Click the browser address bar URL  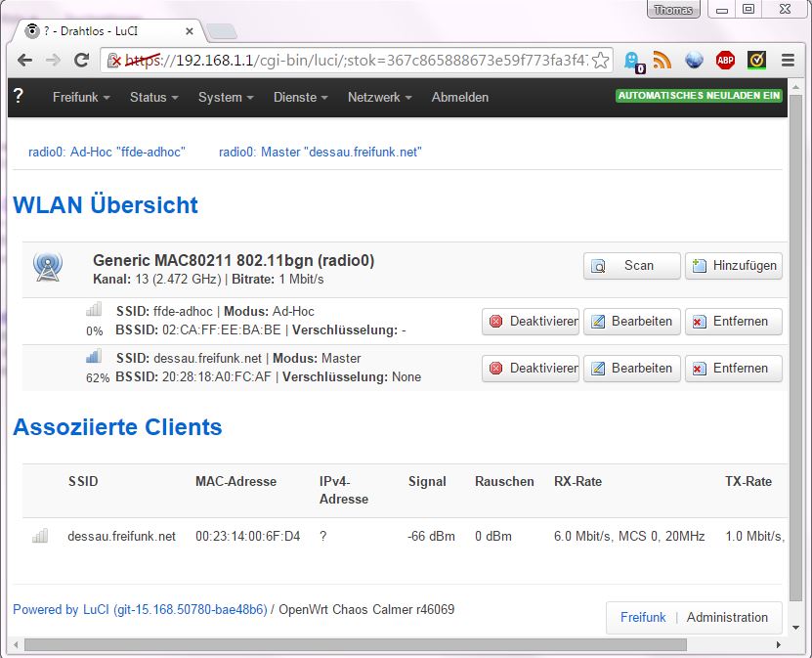tap(358, 61)
